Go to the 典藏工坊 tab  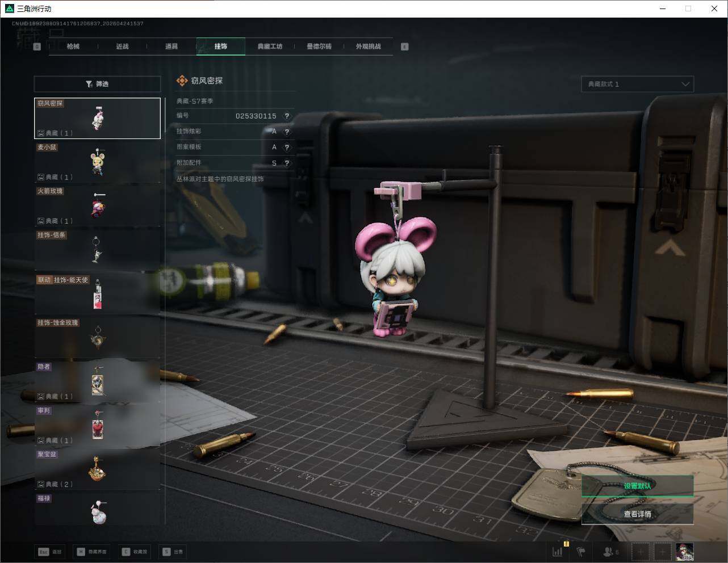pyautogui.click(x=270, y=47)
